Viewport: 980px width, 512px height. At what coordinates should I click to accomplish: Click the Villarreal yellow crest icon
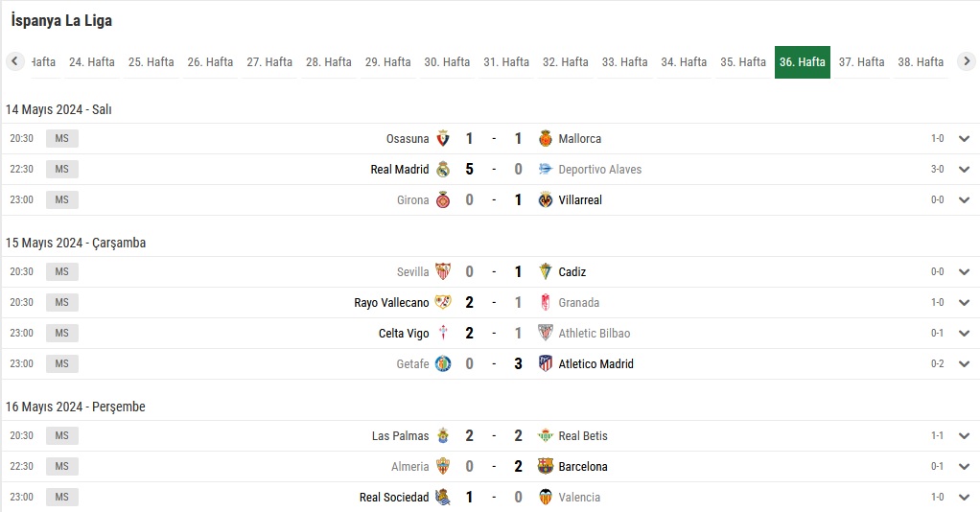click(546, 200)
